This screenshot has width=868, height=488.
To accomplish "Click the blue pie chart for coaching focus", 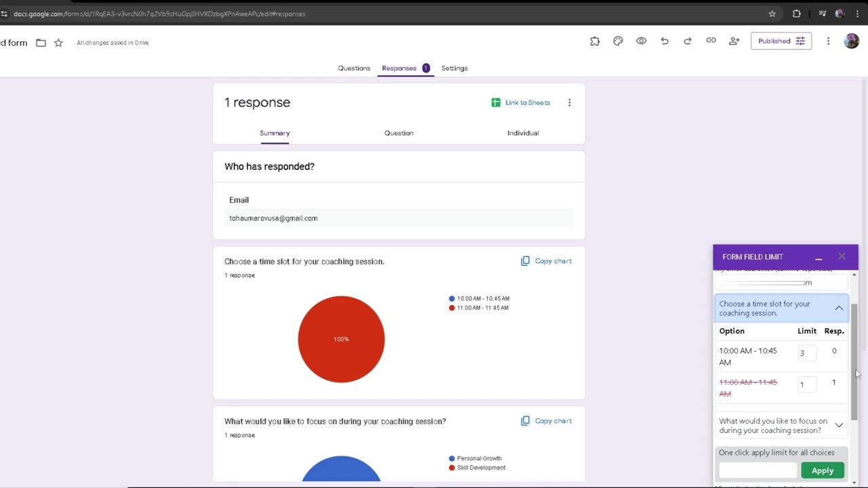I will coord(341,468).
